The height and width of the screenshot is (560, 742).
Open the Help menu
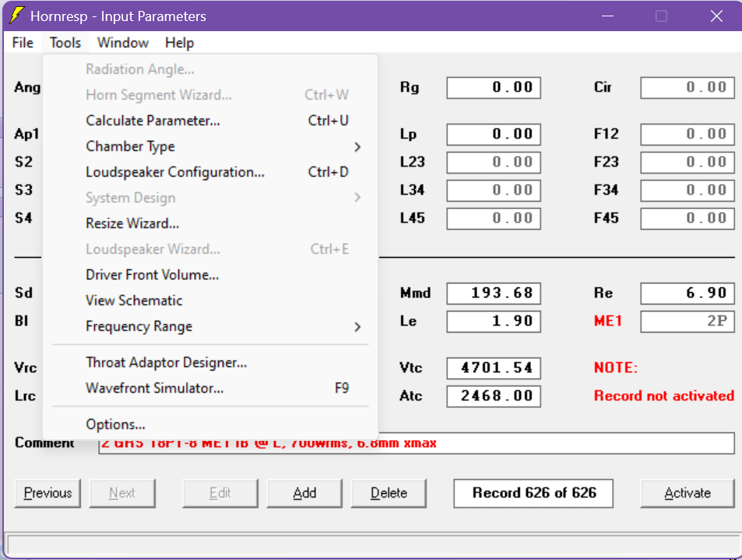click(x=179, y=43)
